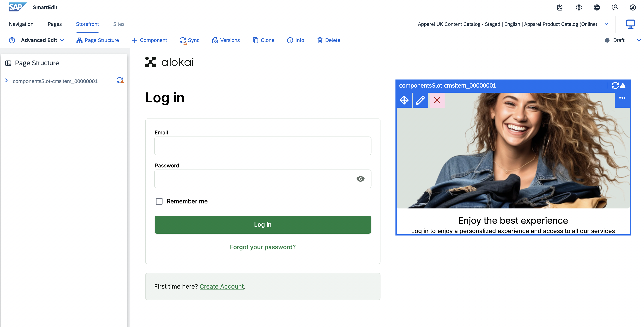Click the edit pencil icon on component
This screenshot has width=644, height=327.
pyautogui.click(x=421, y=100)
